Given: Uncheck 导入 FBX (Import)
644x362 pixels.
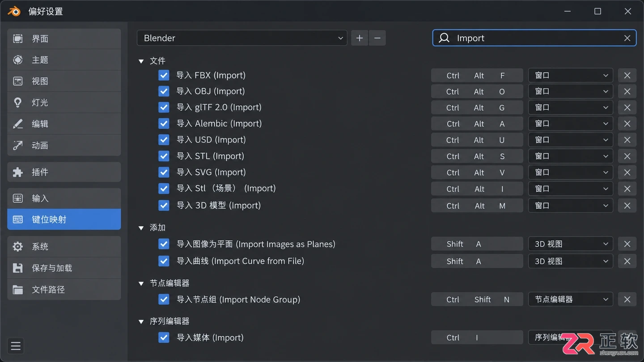Looking at the screenshot, I should 164,75.
